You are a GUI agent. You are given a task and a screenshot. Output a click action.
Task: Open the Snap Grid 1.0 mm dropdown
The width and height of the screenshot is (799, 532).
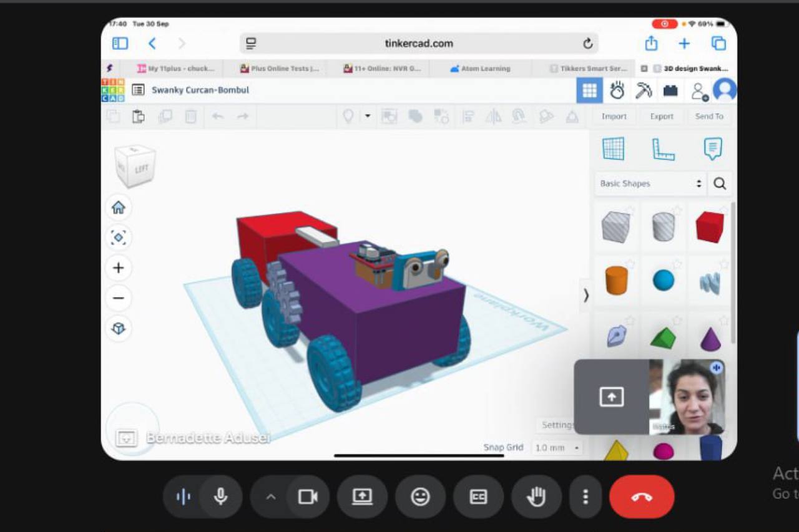557,448
